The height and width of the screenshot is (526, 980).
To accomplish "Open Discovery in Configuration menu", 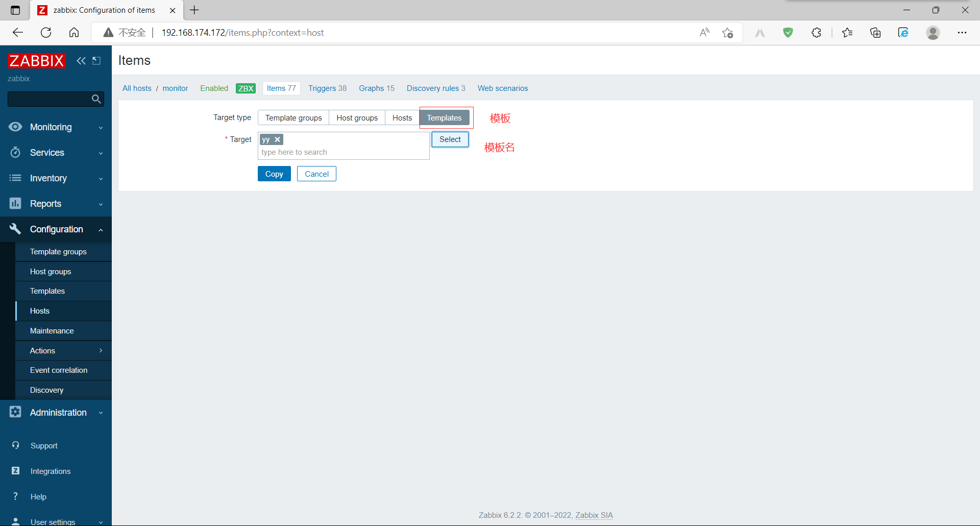I will point(63,390).
